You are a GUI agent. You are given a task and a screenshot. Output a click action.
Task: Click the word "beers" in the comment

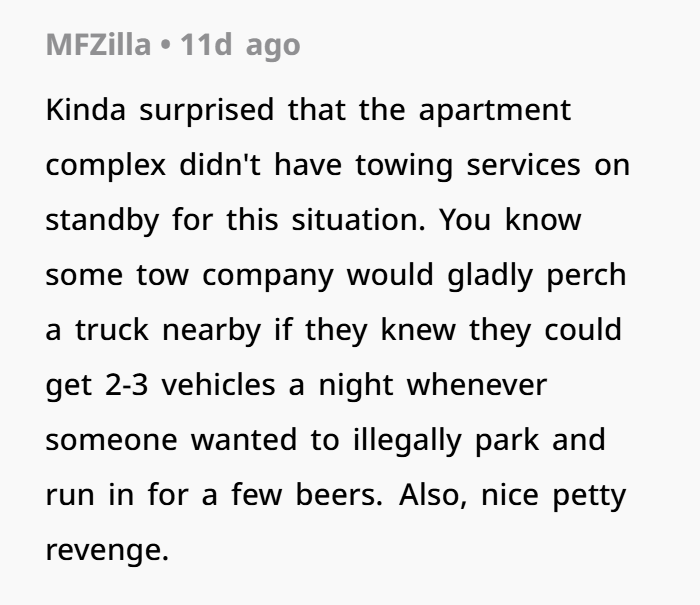tap(339, 495)
